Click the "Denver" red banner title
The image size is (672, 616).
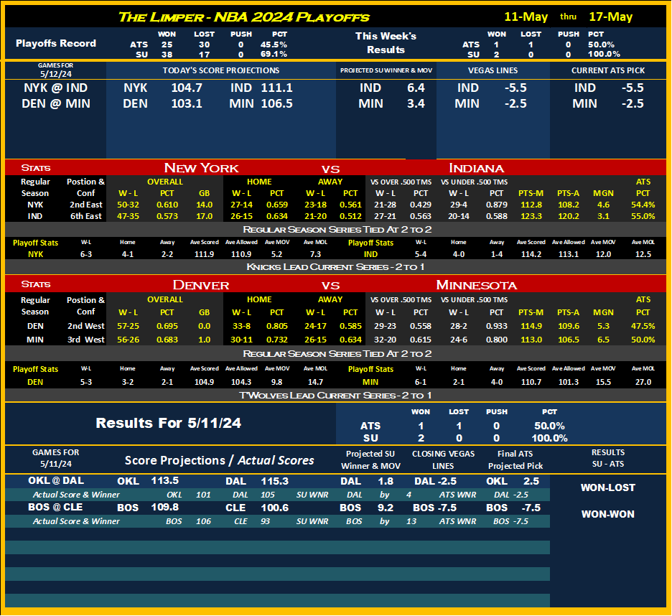coord(201,285)
